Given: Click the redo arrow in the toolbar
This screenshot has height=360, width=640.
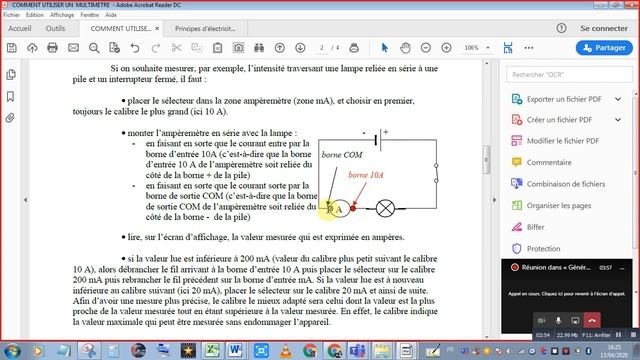Looking at the screenshot, I should pos(156,48).
